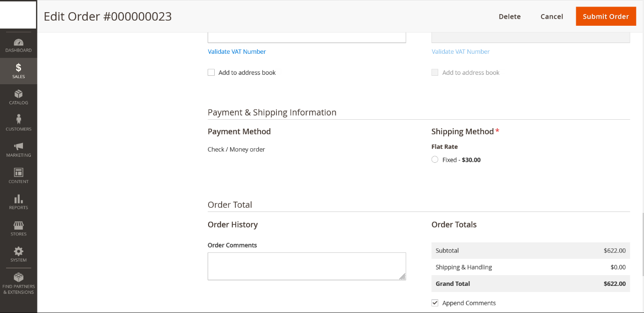Click the Delete button in header
The width and height of the screenshot is (644, 313).
pyautogui.click(x=509, y=16)
